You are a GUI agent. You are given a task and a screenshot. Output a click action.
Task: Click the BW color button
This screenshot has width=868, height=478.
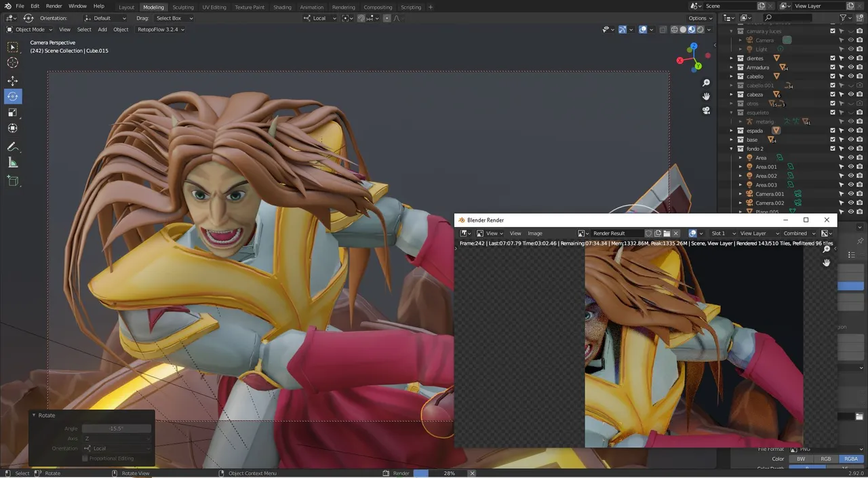click(802, 459)
